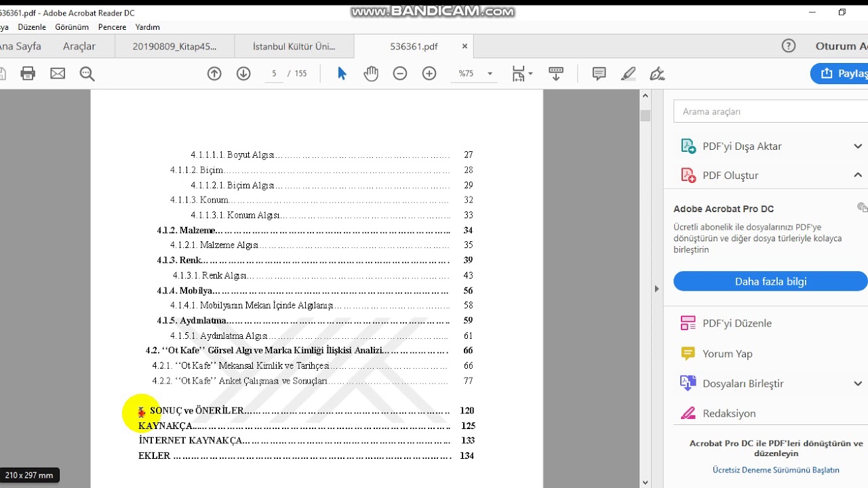This screenshot has width=868, height=488.
Task: Activate the selection arrow tool
Action: pos(342,73)
